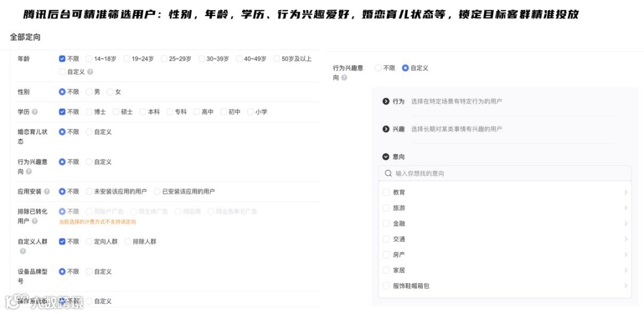Select 自定义 radio for 设备品牌型号
Screen dimensions: 644x314
click(89, 272)
